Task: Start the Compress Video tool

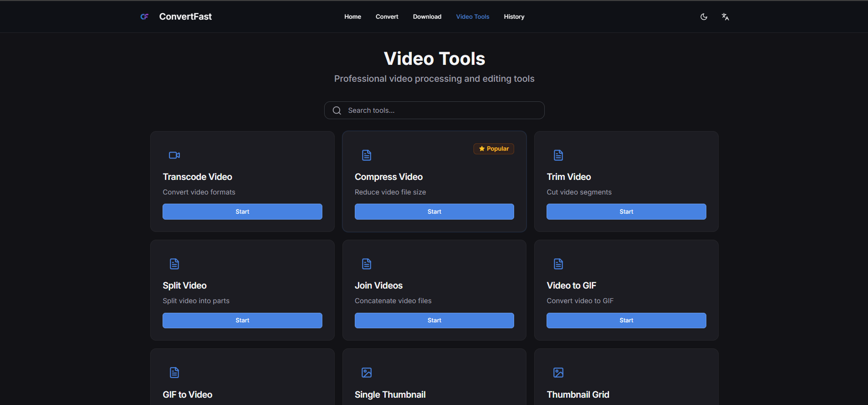Action: (434, 212)
